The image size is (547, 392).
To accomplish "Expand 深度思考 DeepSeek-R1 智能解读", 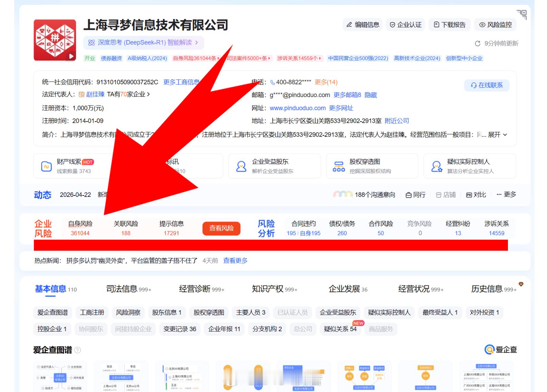I will pyautogui.click(x=144, y=42).
